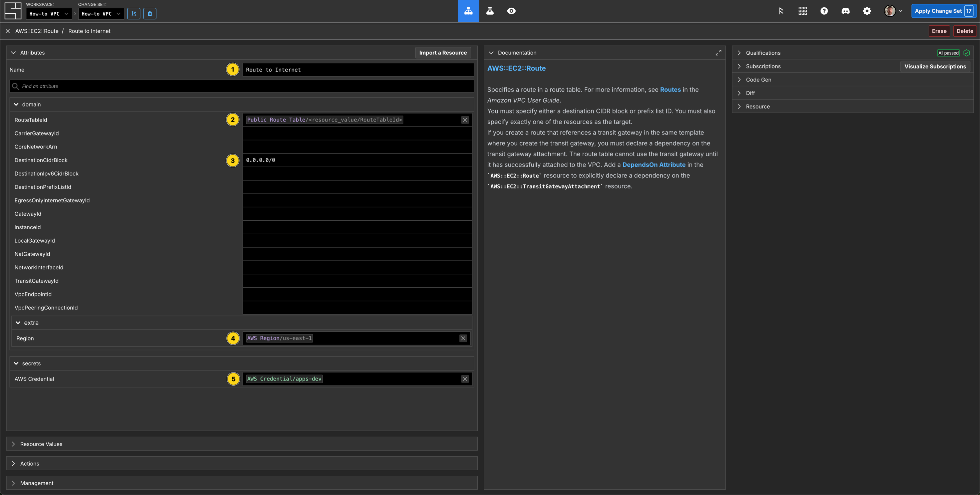This screenshot has height=495, width=980.
Task: Collapse the secrets section
Action: 16,363
